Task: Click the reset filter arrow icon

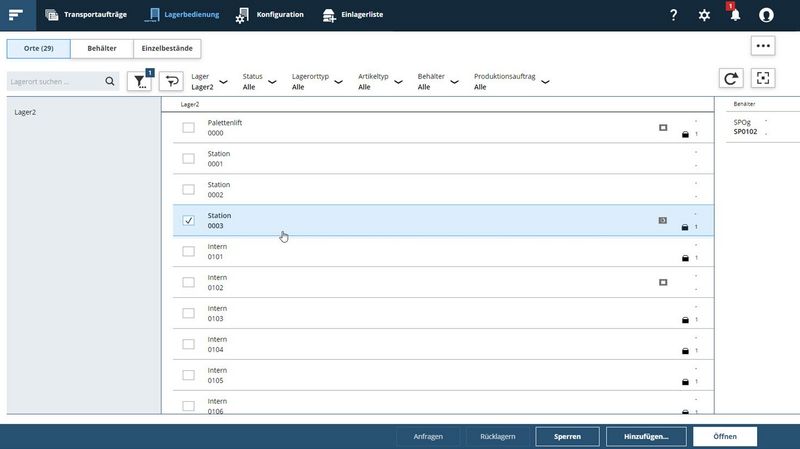Action: pos(172,82)
